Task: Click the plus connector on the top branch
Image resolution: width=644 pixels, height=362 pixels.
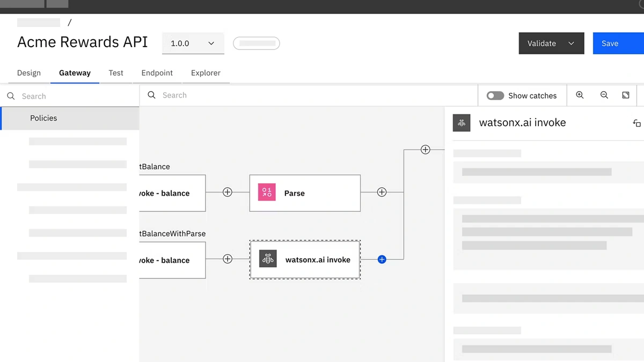Action: coord(425,150)
